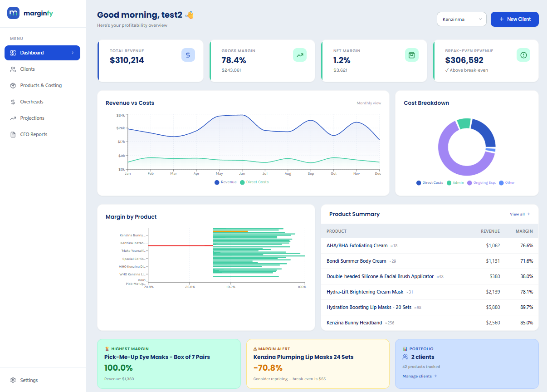Click the $310,214 total revenue value
Screen dimensions: 547x392
tap(127, 60)
